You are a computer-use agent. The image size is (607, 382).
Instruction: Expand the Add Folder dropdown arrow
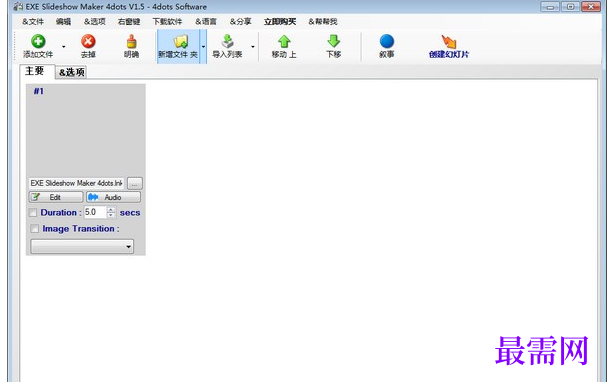pos(203,47)
